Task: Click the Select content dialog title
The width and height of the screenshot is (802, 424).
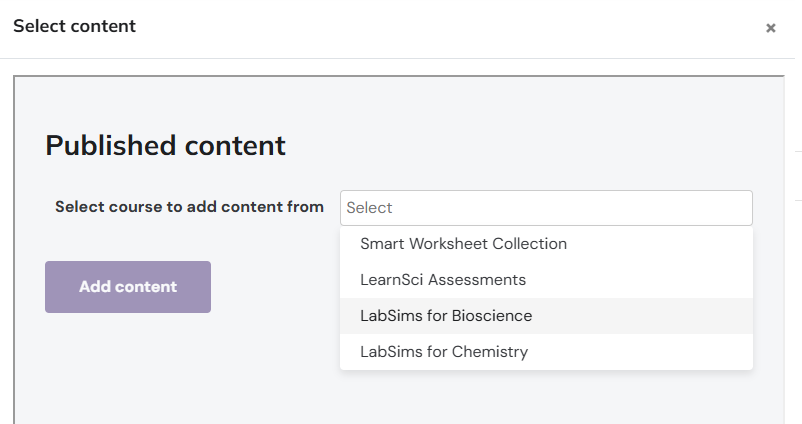Action: [x=74, y=26]
